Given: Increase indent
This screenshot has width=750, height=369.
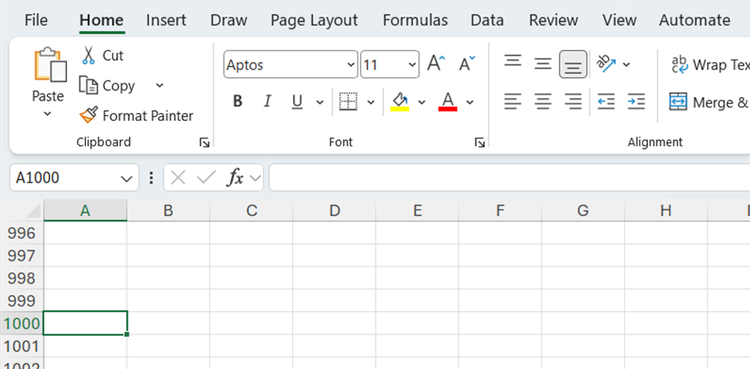Looking at the screenshot, I should pos(636,101).
